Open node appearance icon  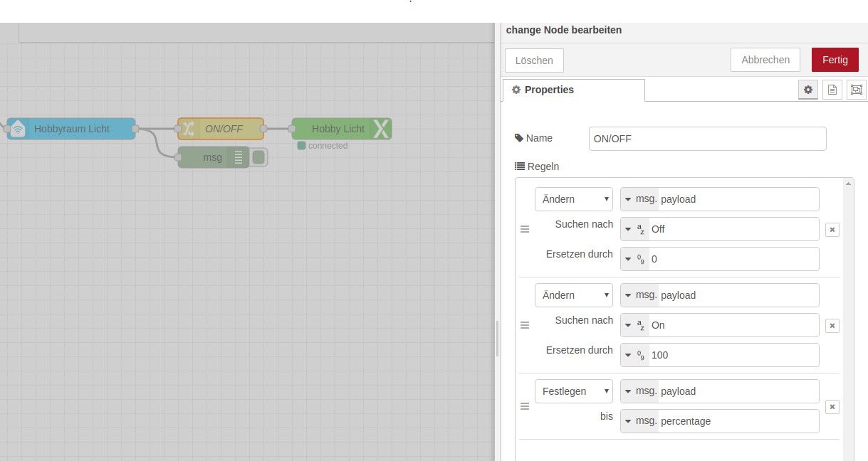point(856,90)
